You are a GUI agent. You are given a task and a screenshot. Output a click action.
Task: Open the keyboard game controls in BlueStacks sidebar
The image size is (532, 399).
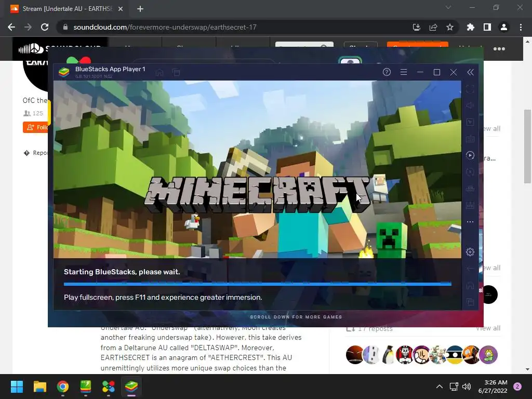tap(470, 139)
